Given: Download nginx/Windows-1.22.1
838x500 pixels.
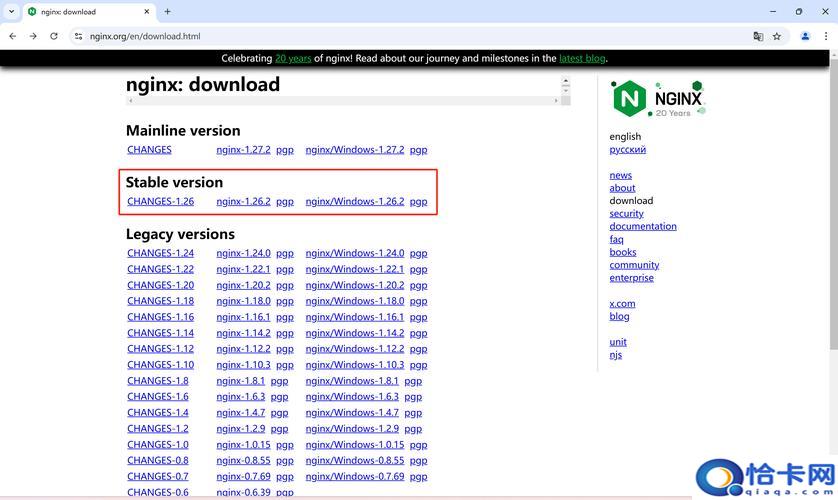Looking at the screenshot, I should click(x=355, y=269).
